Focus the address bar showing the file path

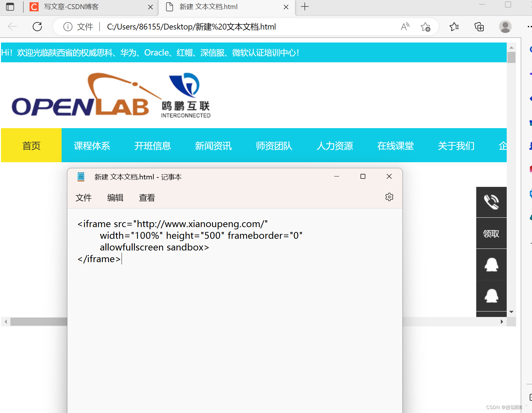click(x=191, y=27)
